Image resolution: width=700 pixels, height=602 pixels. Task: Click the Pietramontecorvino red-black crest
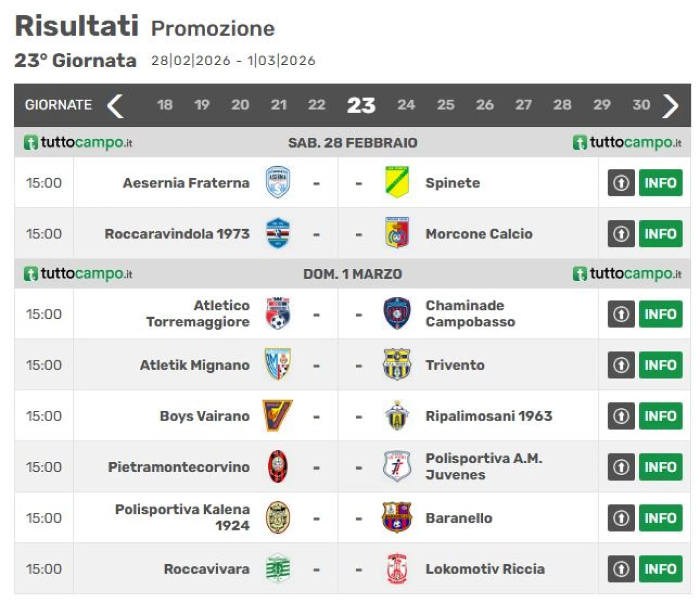pyautogui.click(x=278, y=467)
